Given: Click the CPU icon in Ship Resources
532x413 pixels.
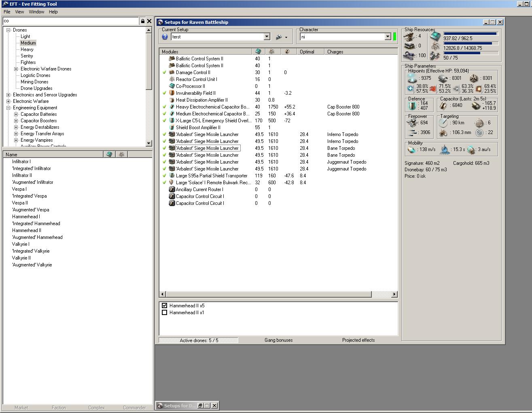Looking at the screenshot, I should coord(435,36).
